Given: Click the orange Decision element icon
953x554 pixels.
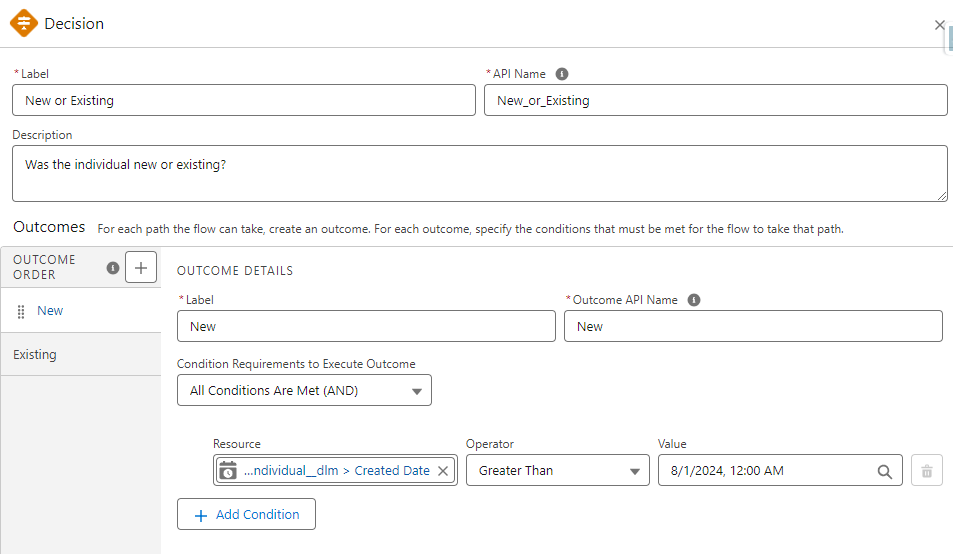Looking at the screenshot, I should [x=23, y=23].
